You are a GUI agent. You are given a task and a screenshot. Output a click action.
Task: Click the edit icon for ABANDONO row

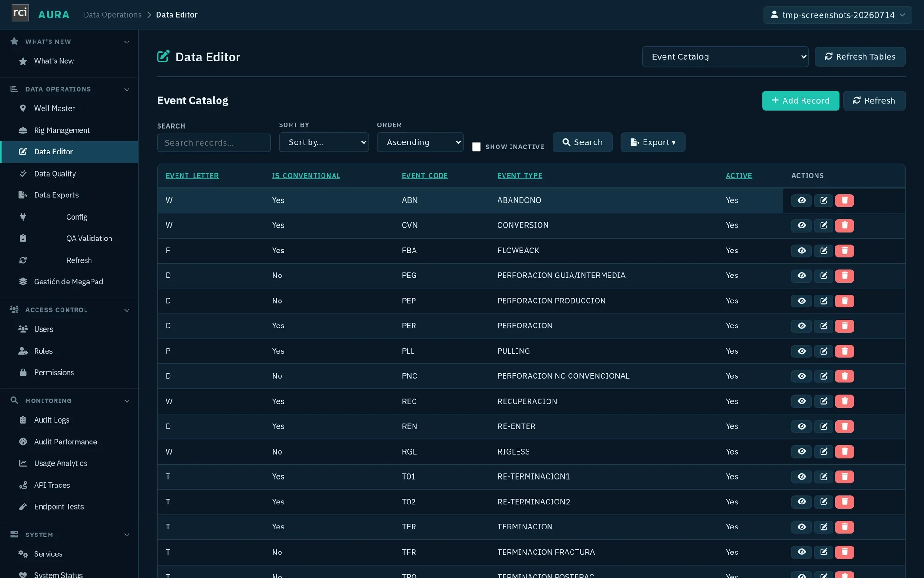pos(823,200)
